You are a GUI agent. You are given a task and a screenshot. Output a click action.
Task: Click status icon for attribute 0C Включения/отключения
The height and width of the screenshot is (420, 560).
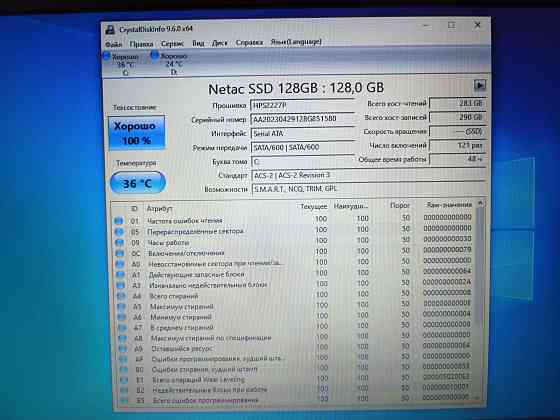point(120,254)
